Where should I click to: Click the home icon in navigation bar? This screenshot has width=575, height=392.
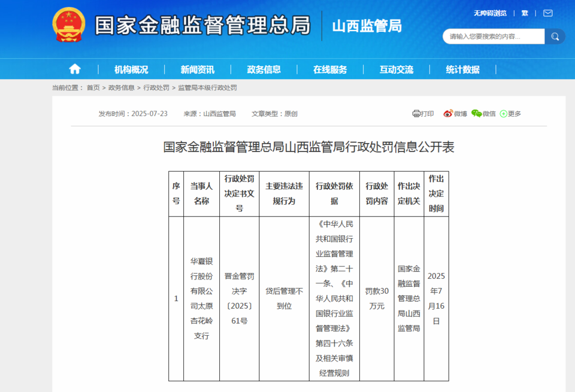pos(75,69)
